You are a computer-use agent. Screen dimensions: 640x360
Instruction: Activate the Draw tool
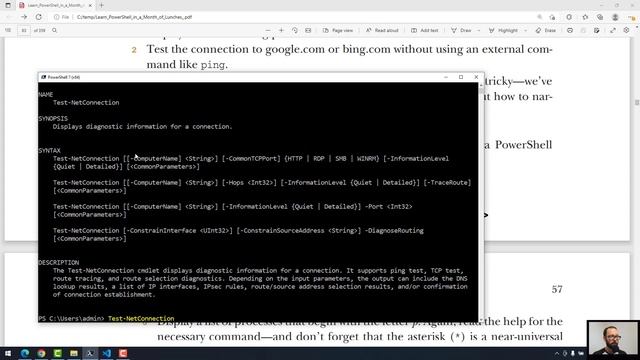coord(461,30)
